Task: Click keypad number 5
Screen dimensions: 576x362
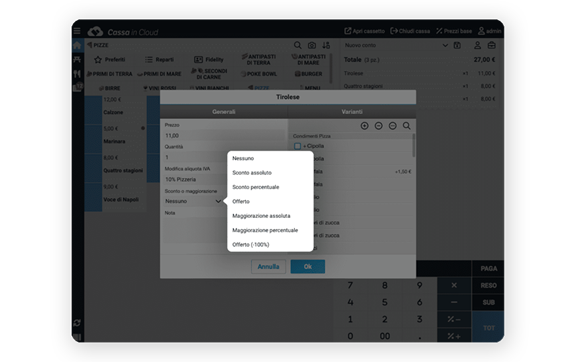Action: (385, 302)
